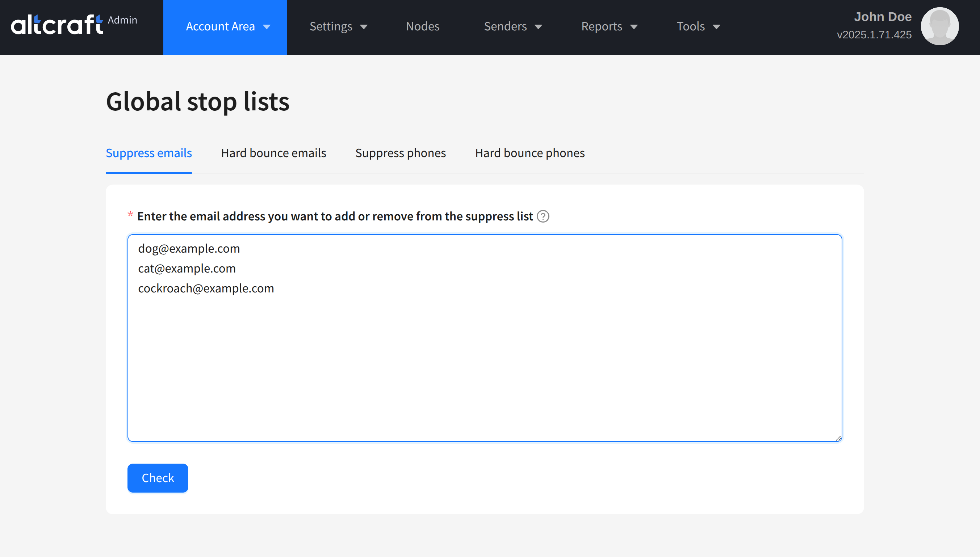Select the Suppress emails tab

click(148, 153)
